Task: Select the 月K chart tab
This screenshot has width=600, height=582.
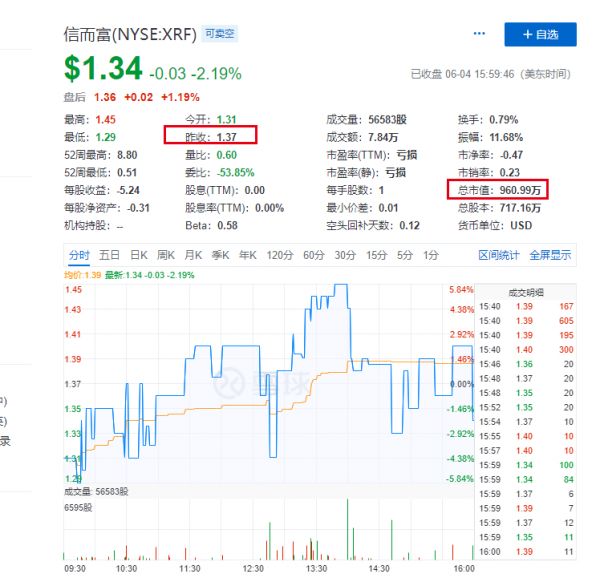Action: (194, 255)
